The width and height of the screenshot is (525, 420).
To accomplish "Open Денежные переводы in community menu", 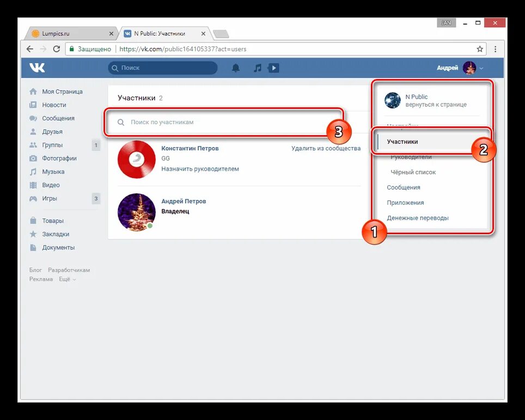I will (x=418, y=218).
